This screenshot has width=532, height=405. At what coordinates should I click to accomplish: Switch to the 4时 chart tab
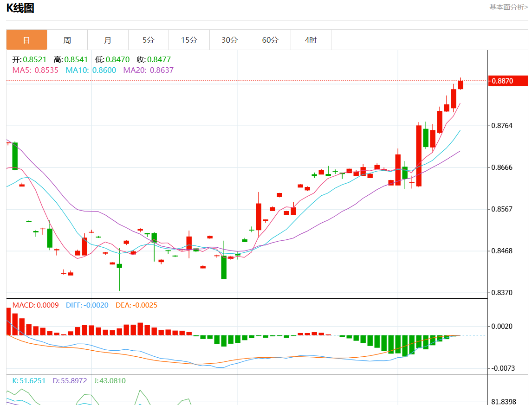click(x=311, y=40)
